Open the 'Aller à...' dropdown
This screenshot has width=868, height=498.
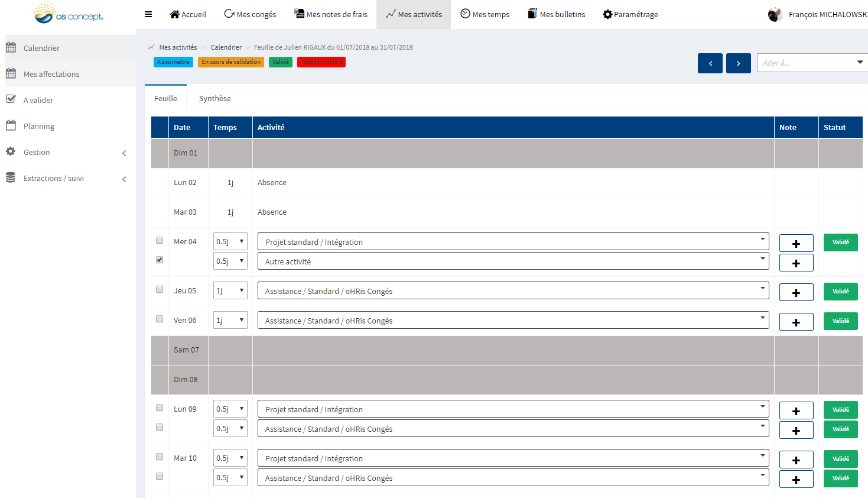coord(812,63)
